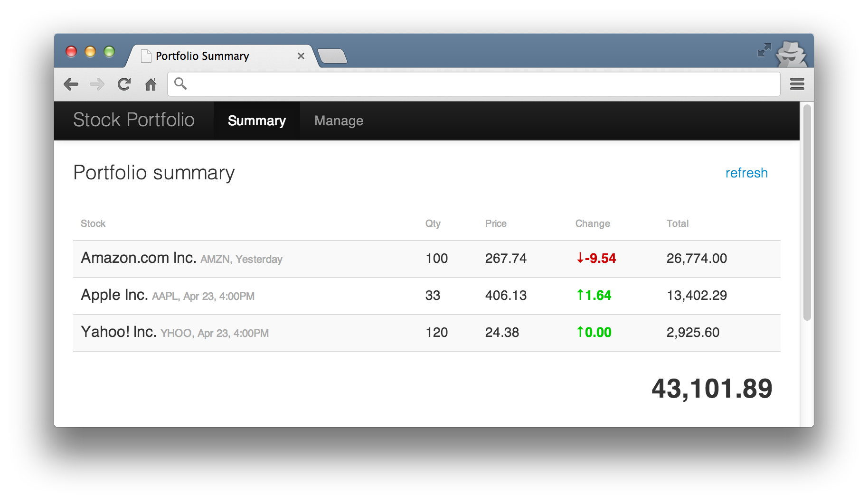Click the browser back arrow
Screen dimensions: 868x502
(71, 84)
